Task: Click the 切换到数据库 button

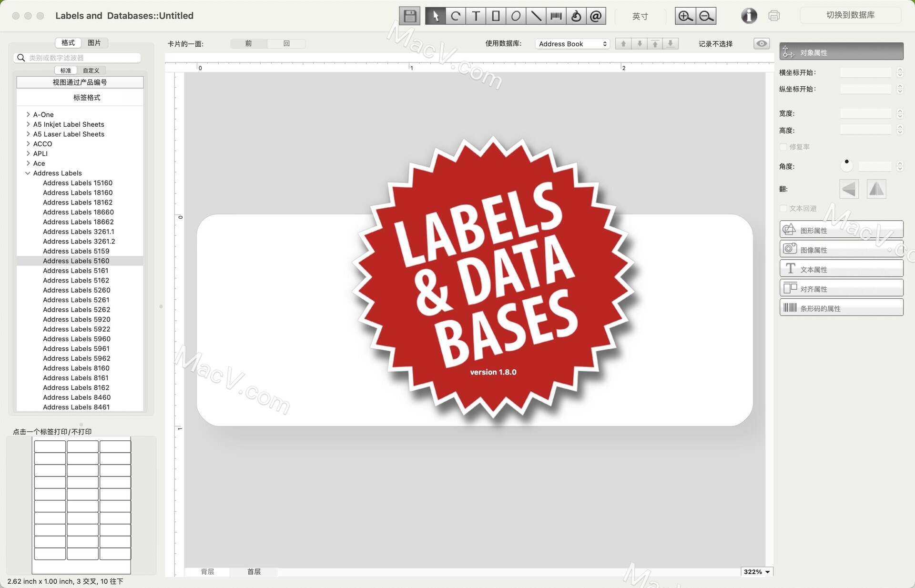Action: [x=851, y=15]
